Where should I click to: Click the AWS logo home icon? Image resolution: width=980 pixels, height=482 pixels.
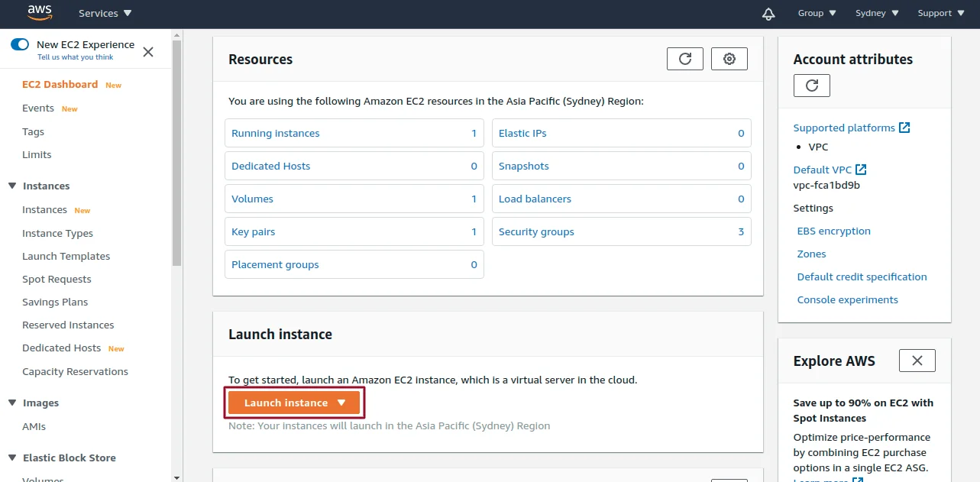tap(40, 13)
